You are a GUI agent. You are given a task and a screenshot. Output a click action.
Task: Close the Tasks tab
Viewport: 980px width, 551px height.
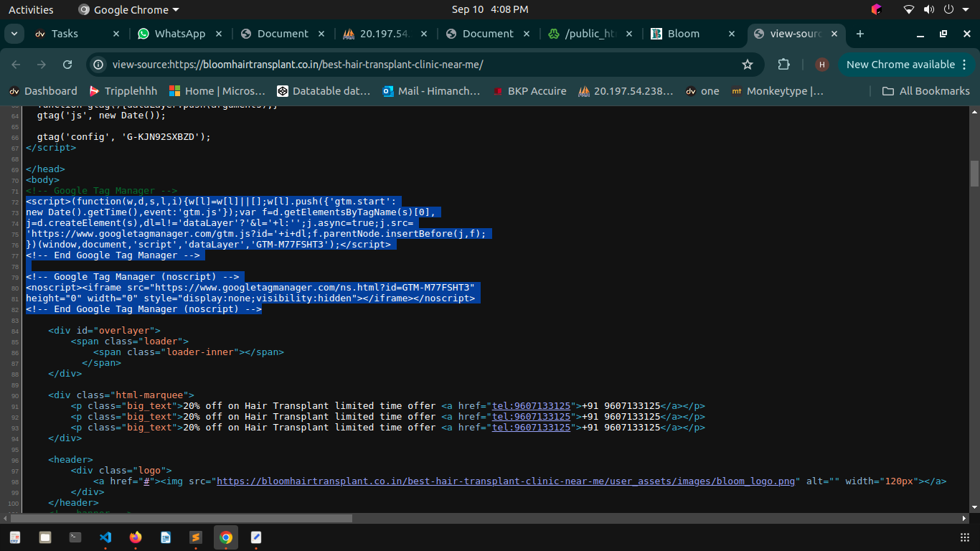pos(116,34)
